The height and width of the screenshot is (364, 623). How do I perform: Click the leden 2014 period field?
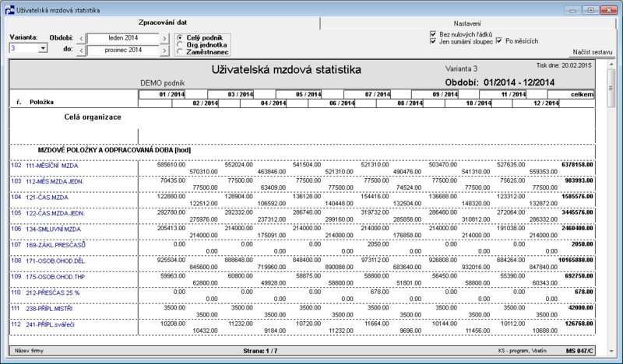pos(123,38)
